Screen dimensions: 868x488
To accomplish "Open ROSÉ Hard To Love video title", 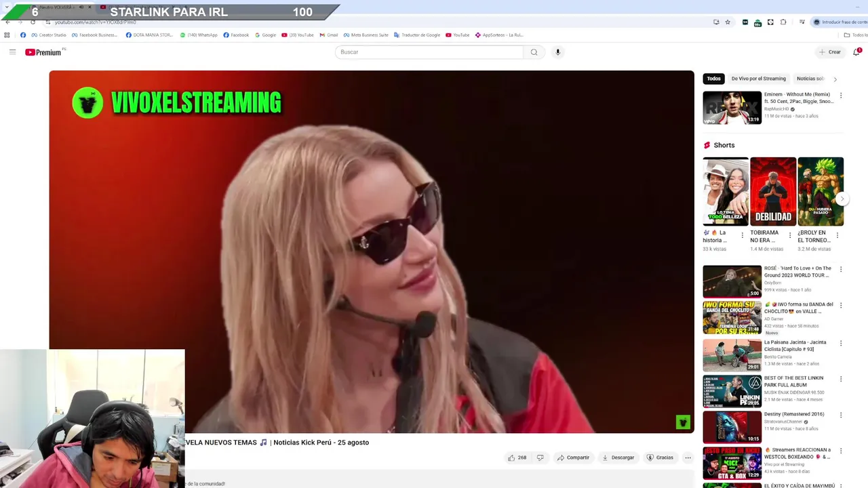I will (797, 272).
